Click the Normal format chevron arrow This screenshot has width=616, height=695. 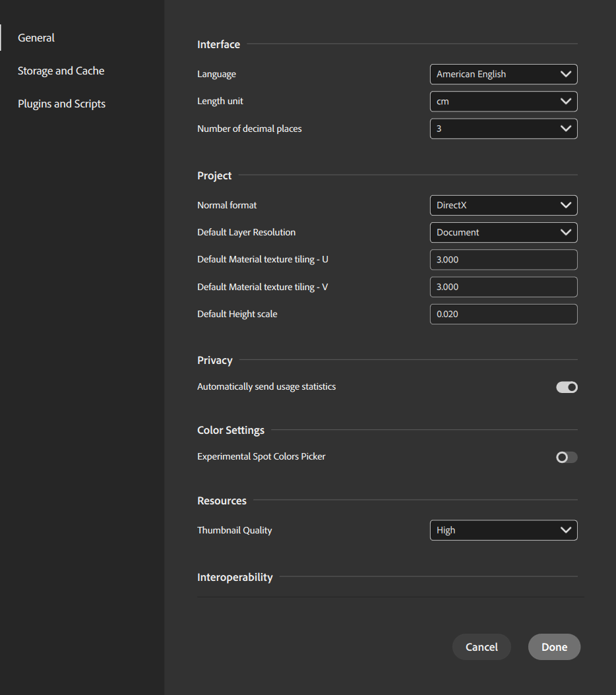[565, 205]
